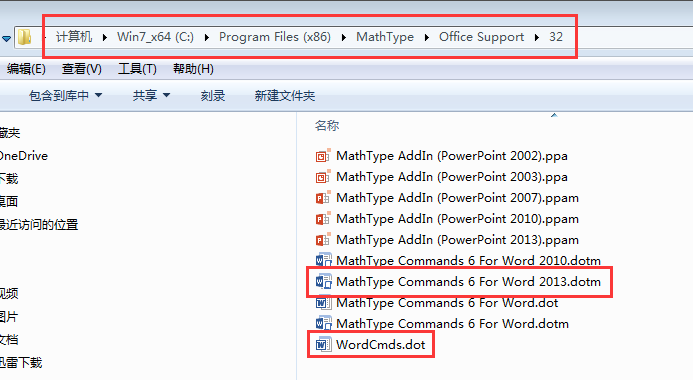The height and width of the screenshot is (380, 693).
Task: Click the icon of MathType Commands 6 For Word 2013.dotm
Action: pos(324,281)
